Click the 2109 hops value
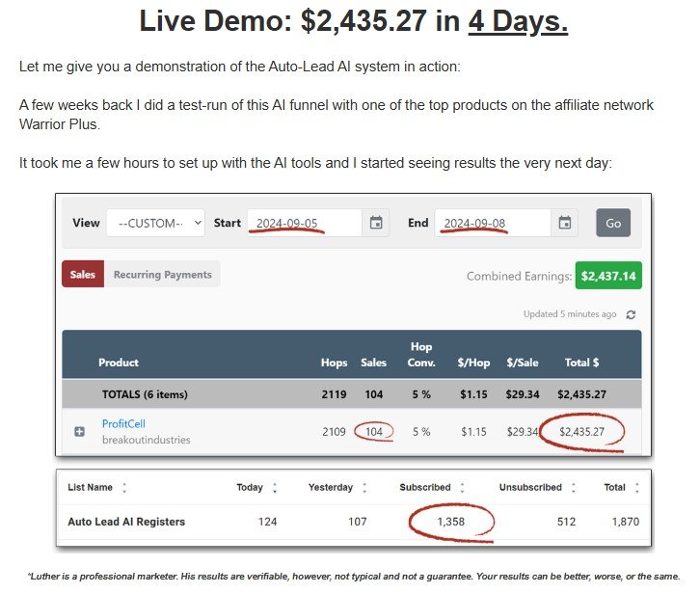This screenshot has width=700, height=593. (334, 432)
